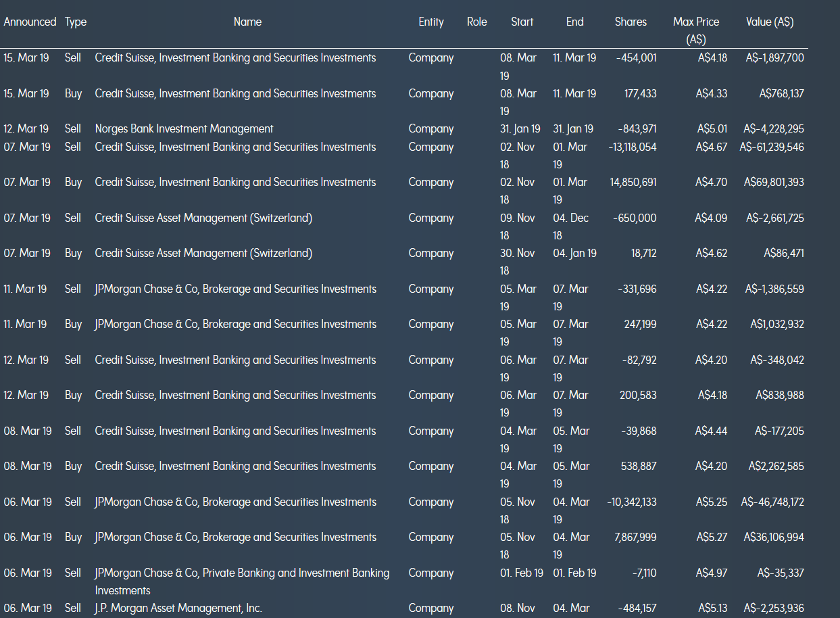Screen dimensions: 840x618
Task: Click shares figure -10,342,133
Action: [x=632, y=502]
